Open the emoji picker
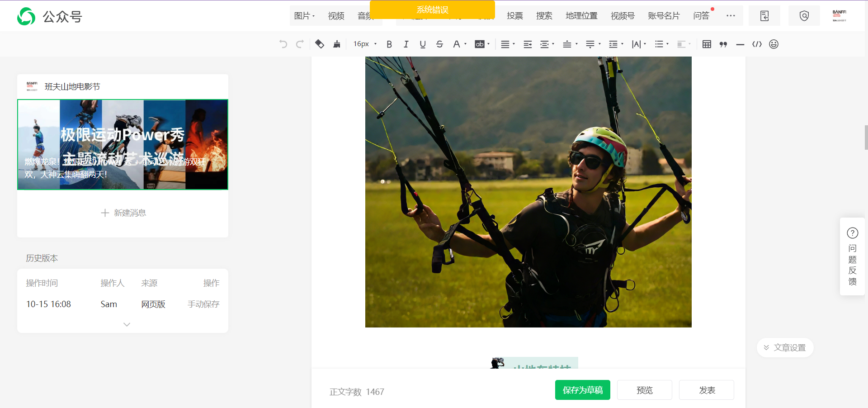This screenshot has height=408, width=868. pos(774,44)
